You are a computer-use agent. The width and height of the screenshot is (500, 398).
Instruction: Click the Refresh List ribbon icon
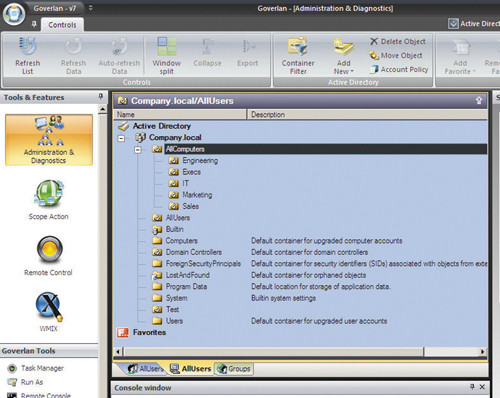click(28, 56)
